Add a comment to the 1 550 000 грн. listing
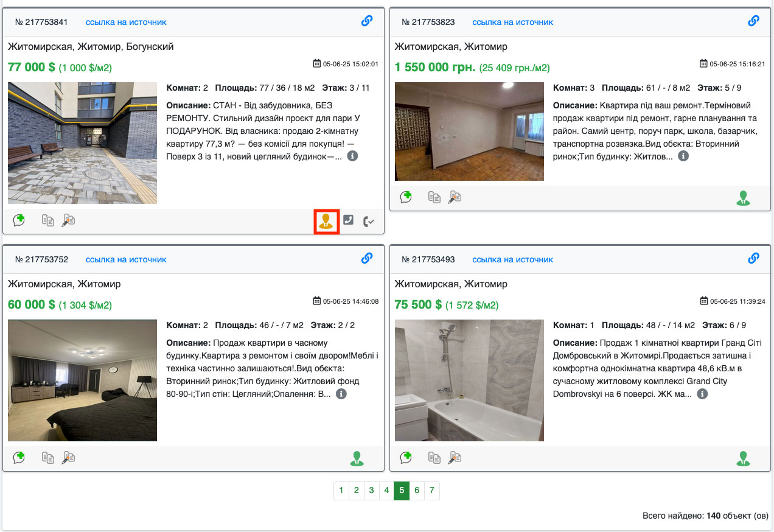The image size is (774, 532). [406, 197]
